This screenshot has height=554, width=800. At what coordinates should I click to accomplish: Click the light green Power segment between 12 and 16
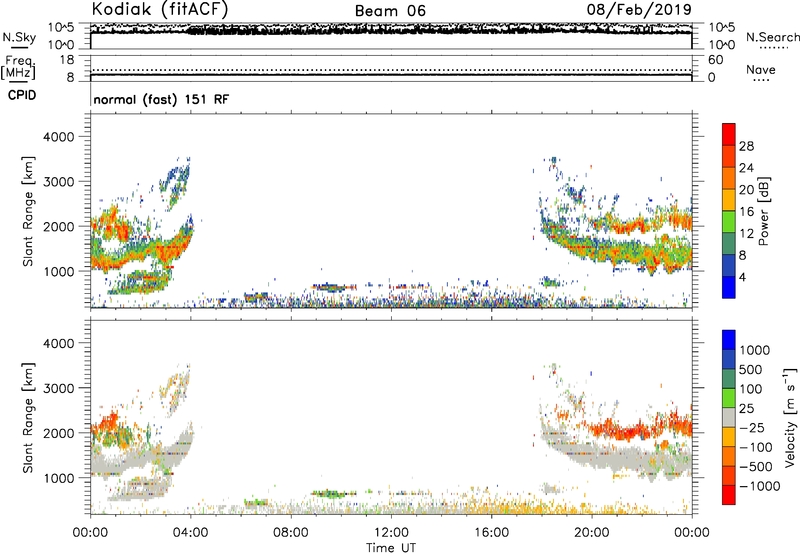(x=729, y=222)
